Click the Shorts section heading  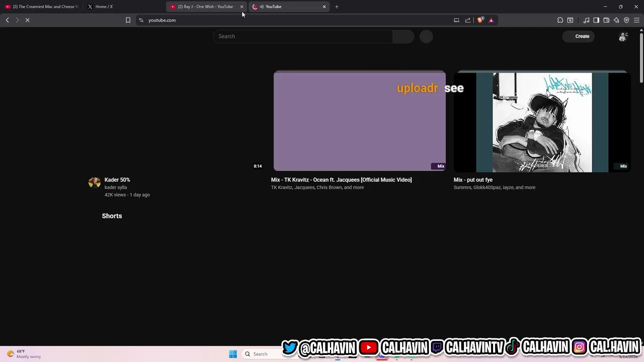coord(112,216)
